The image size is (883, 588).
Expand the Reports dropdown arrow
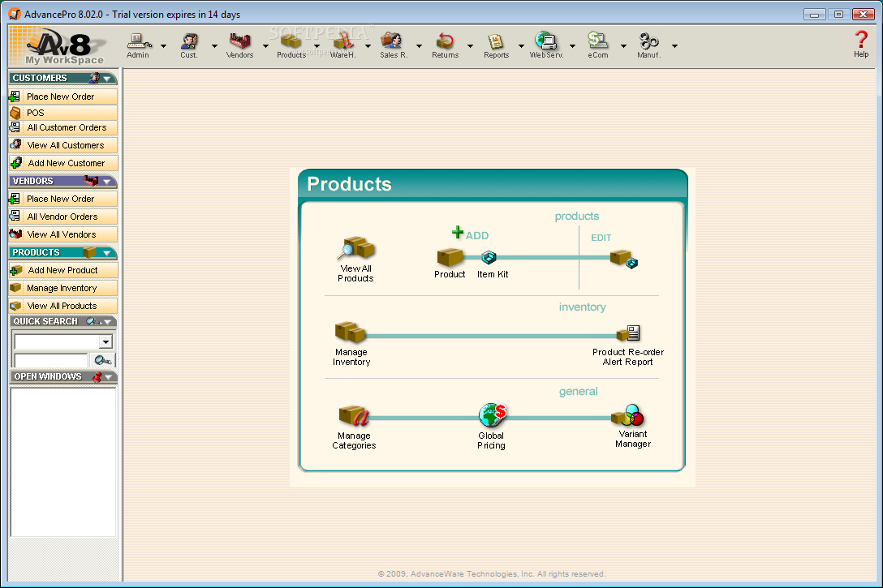(522, 46)
